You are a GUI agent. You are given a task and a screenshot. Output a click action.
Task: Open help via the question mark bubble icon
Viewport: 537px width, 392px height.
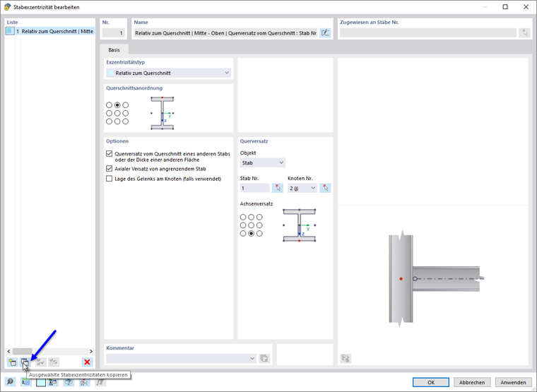click(11, 381)
